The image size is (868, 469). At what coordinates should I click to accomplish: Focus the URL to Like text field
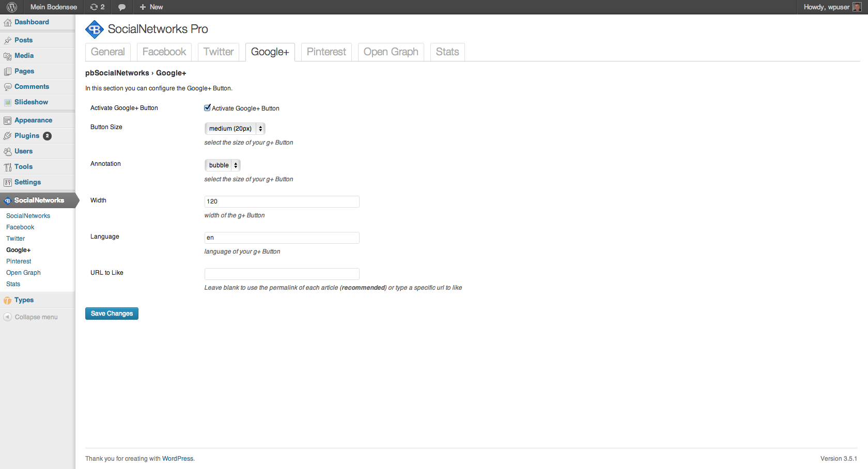tap(282, 274)
